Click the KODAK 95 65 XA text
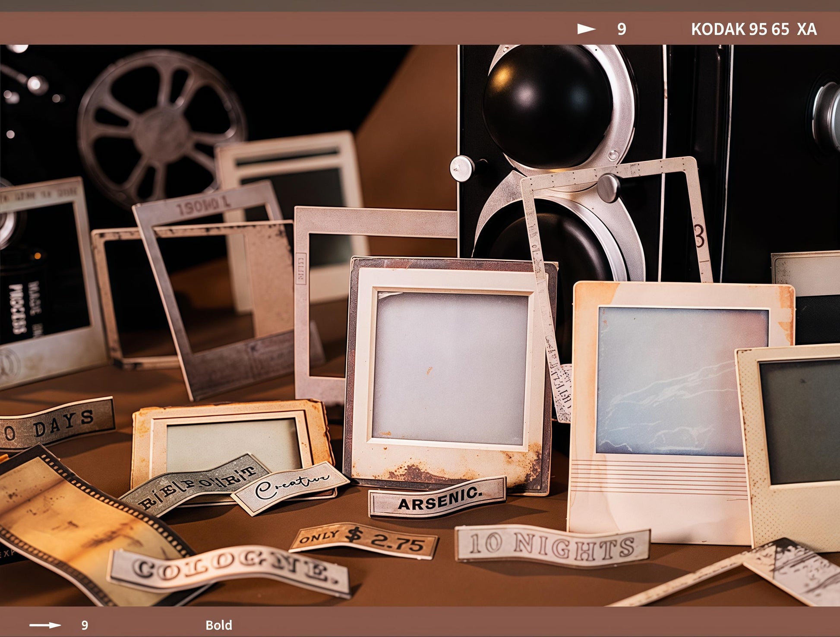This screenshot has width=840, height=637. [x=754, y=29]
